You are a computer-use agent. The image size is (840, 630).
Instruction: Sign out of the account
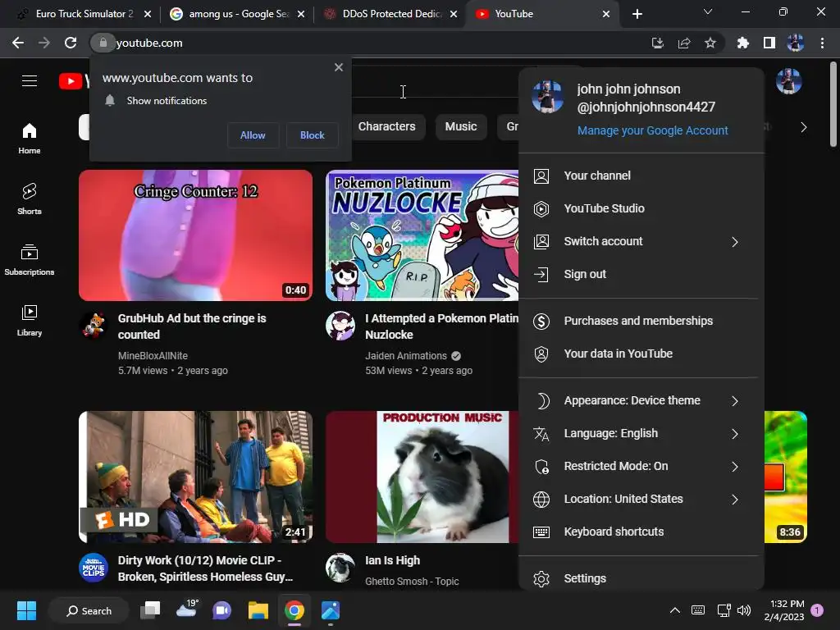(x=641, y=274)
